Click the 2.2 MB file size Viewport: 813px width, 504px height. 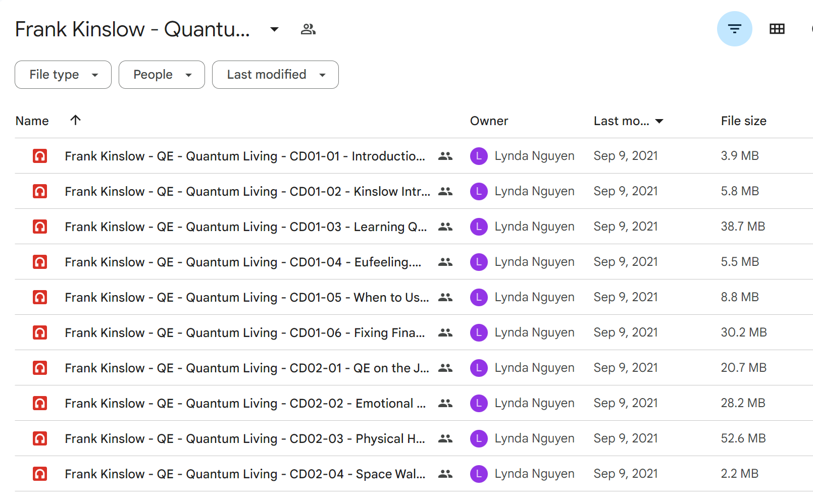point(740,474)
